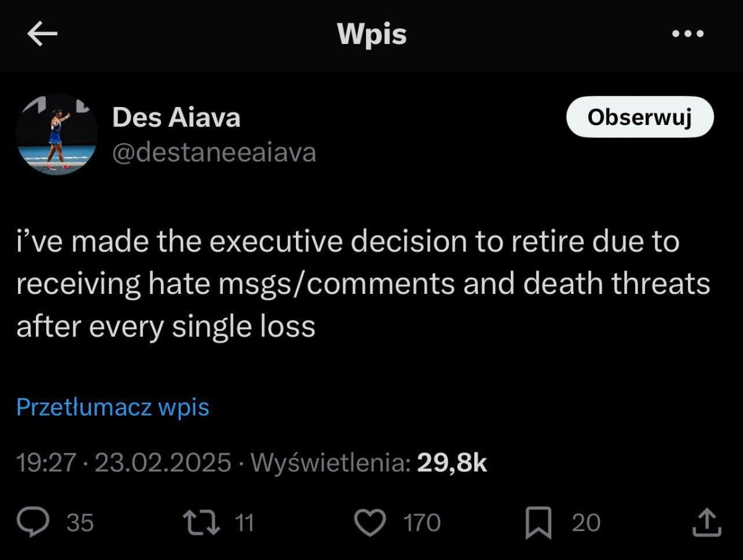The width and height of the screenshot is (743, 560).
Task: Click the Wpis header title
Action: 372,35
